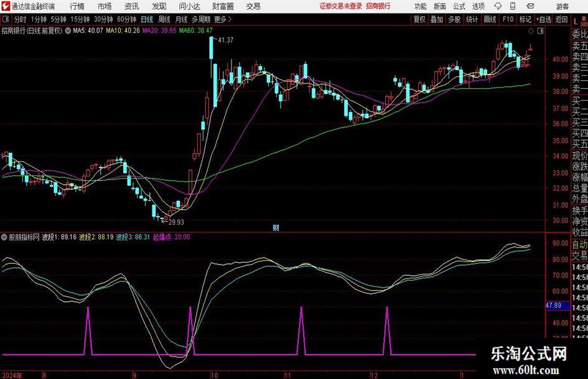Screen dimensions: 588x379
Task: Click the 标记 mark button
Action: (x=525, y=19)
